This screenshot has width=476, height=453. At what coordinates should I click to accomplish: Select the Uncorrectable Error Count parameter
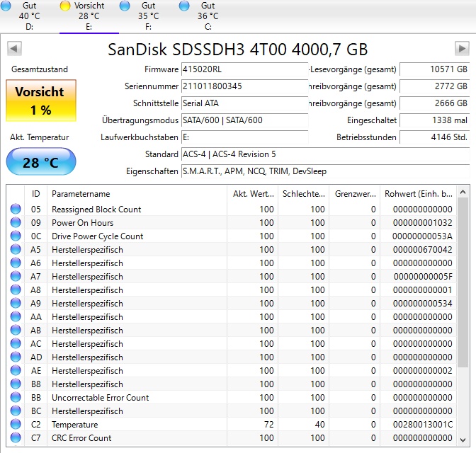point(100,398)
